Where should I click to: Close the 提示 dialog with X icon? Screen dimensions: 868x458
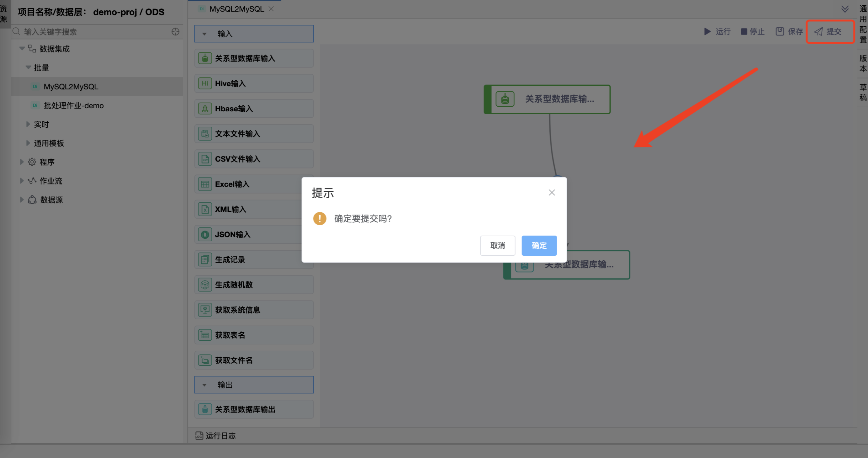click(x=552, y=192)
